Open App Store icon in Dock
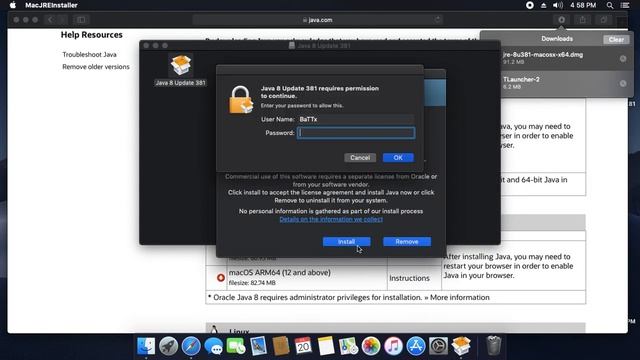The image size is (640, 360). pyautogui.click(x=416, y=346)
